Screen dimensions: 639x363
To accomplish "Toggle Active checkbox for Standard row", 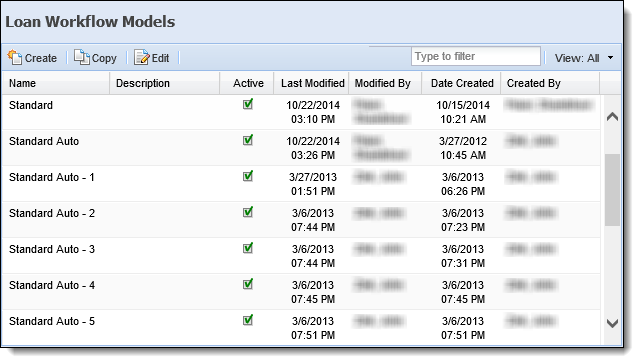I will coord(248,104).
